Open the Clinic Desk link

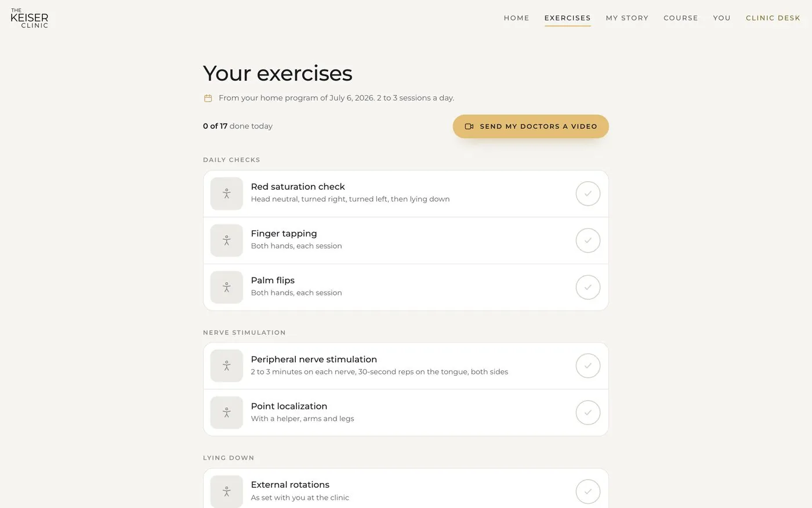tap(773, 18)
